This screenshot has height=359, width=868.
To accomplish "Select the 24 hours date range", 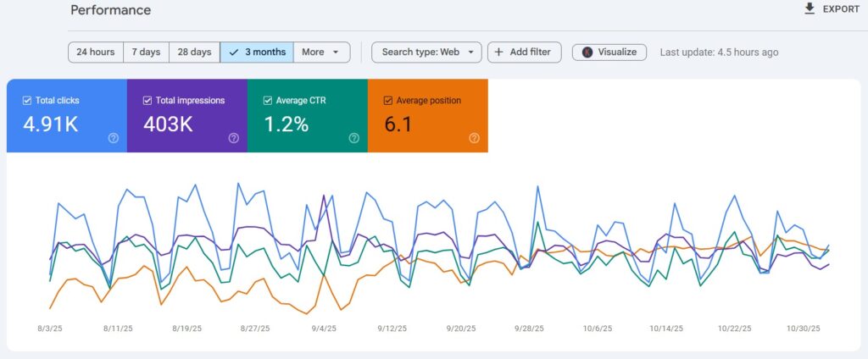I will pos(95,52).
